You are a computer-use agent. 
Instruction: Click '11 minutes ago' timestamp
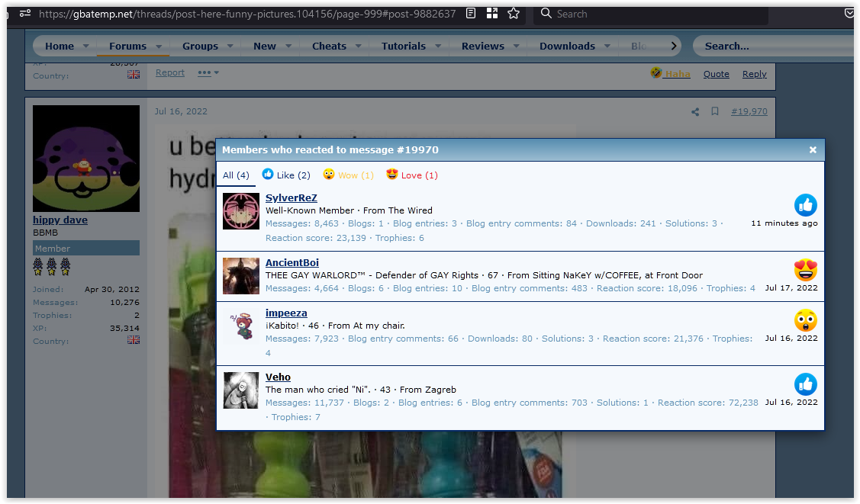[x=784, y=223]
